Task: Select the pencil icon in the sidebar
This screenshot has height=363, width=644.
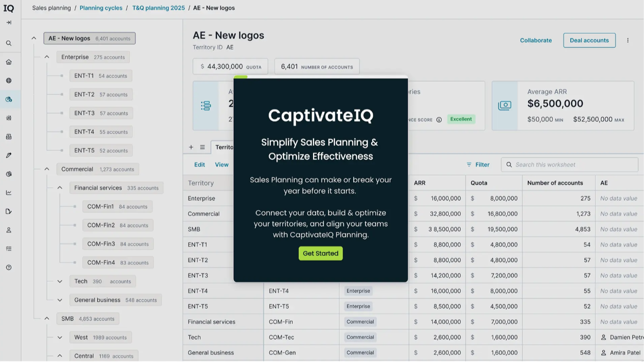Action: [9, 155]
